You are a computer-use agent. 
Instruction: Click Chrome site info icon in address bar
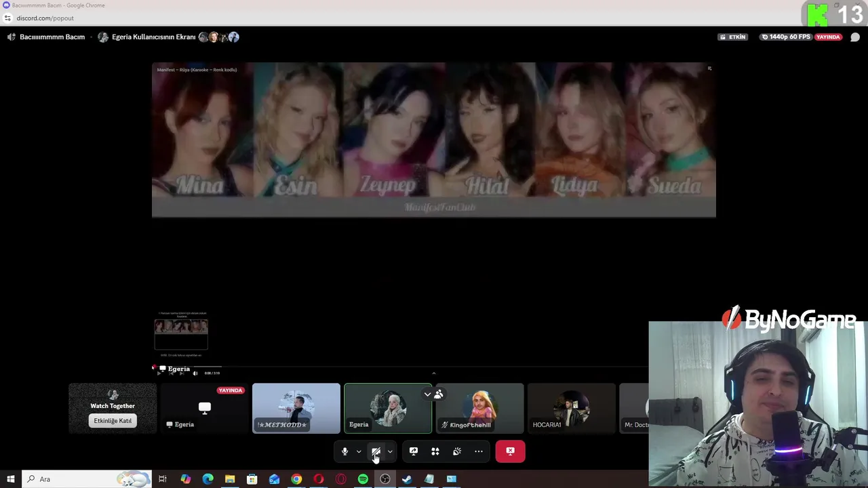pyautogui.click(x=7, y=18)
